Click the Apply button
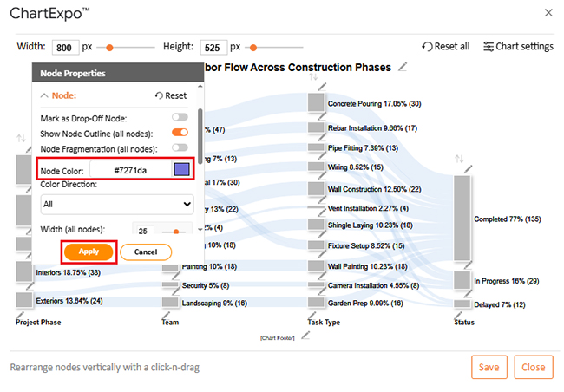The height and width of the screenshot is (392, 564). 89,252
